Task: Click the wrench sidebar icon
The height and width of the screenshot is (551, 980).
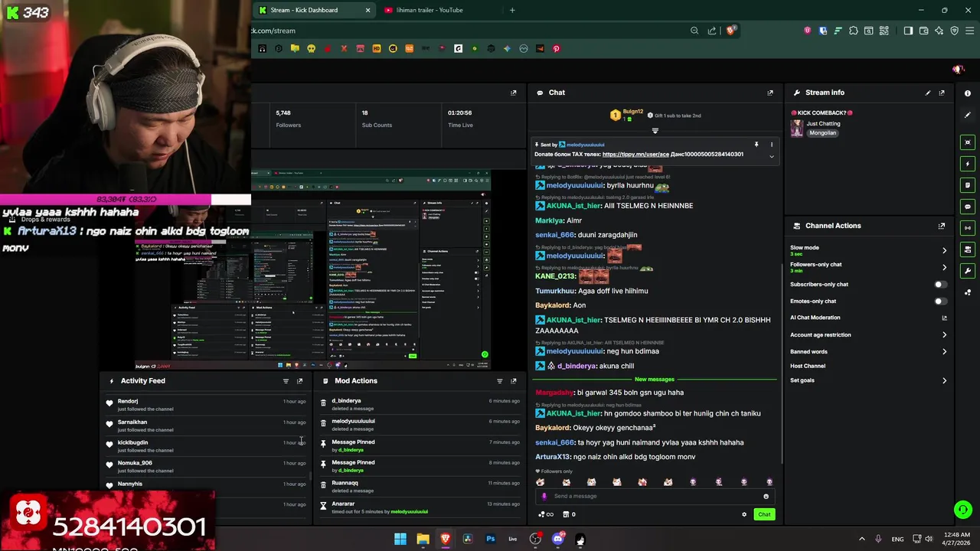Action: pos(968,271)
